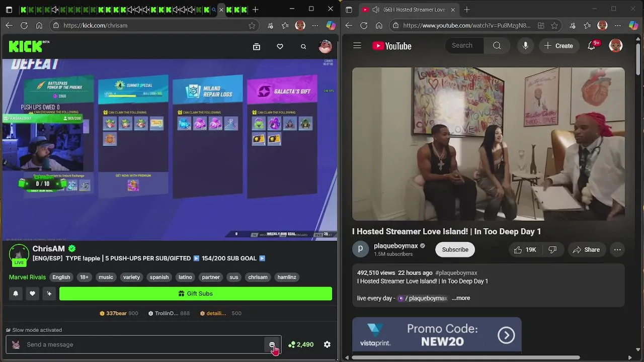Select the 18+ tag
The image size is (644, 362).
84,277
